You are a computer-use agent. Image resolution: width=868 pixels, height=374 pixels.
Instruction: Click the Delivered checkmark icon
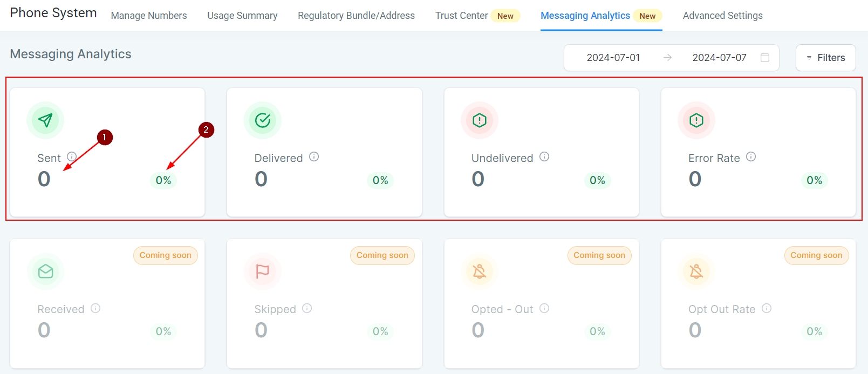click(263, 120)
